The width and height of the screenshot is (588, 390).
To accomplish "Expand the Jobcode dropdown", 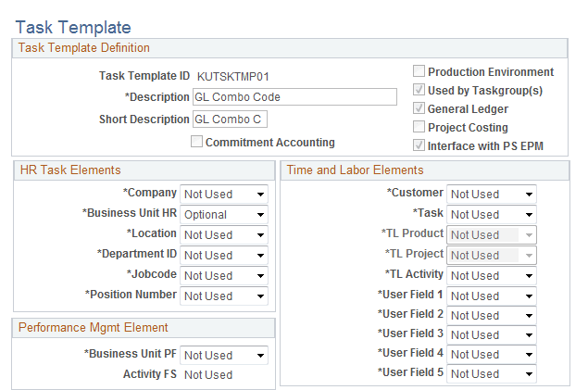I will click(224, 276).
